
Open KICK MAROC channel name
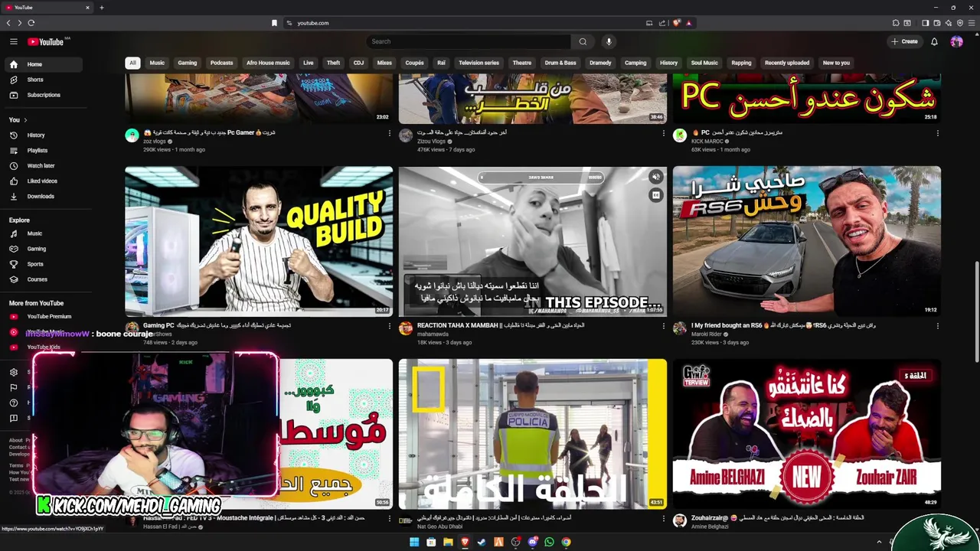(707, 141)
